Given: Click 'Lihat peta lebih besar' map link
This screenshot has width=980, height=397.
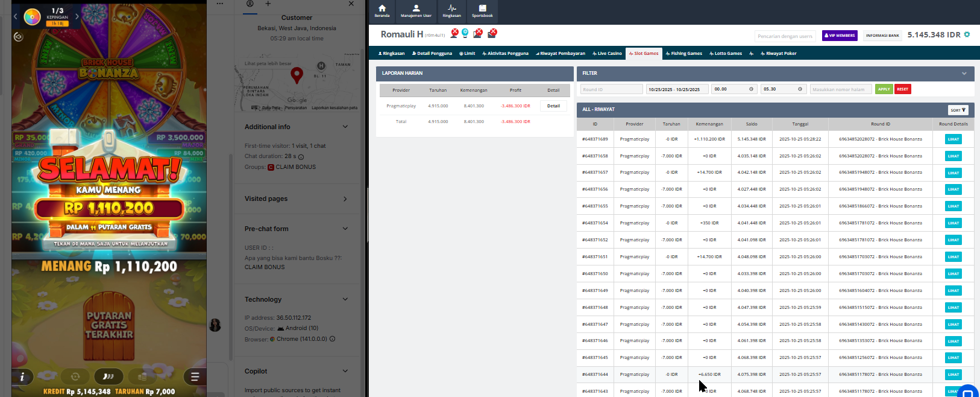Looking at the screenshot, I should tap(268, 63).
